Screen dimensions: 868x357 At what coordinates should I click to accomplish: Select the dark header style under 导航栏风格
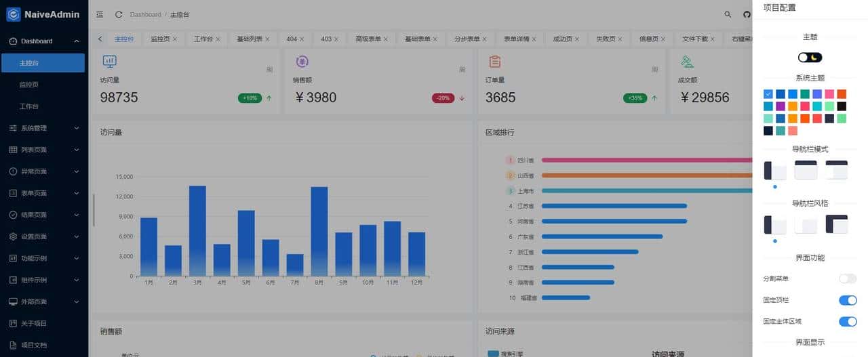coord(837,224)
